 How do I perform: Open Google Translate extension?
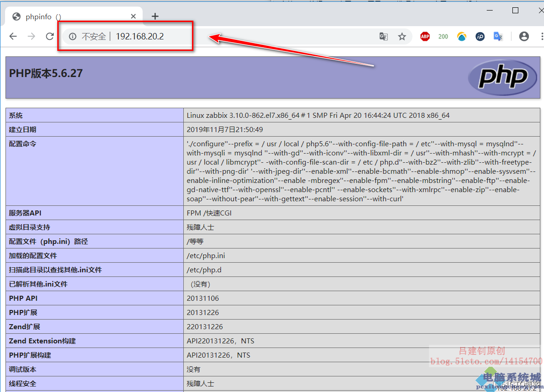498,37
